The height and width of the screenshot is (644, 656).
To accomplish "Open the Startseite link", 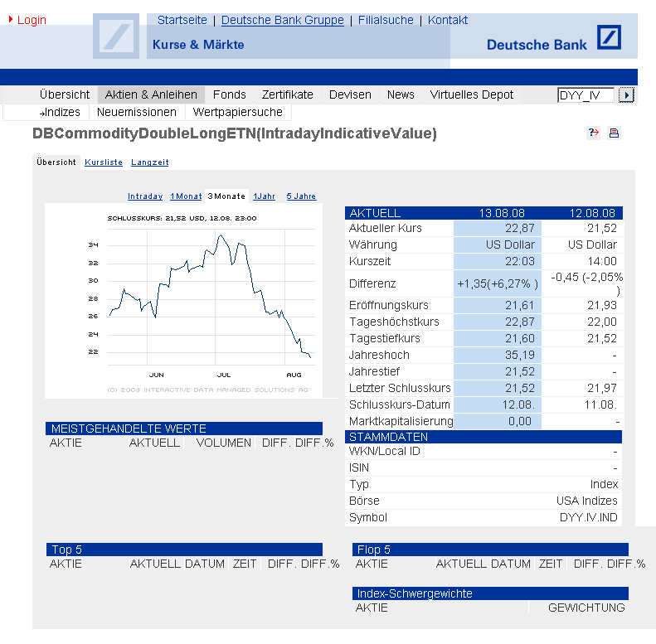I will [182, 20].
